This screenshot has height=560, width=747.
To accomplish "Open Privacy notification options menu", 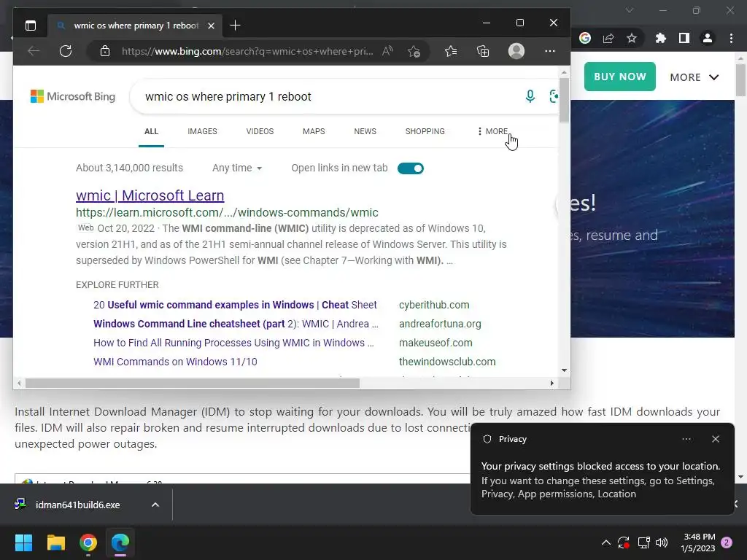I will point(686,439).
